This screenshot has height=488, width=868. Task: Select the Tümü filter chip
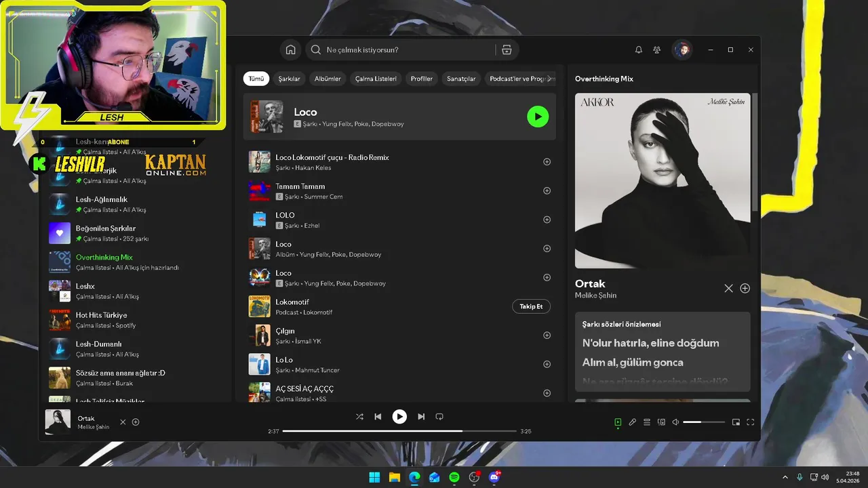click(x=256, y=79)
